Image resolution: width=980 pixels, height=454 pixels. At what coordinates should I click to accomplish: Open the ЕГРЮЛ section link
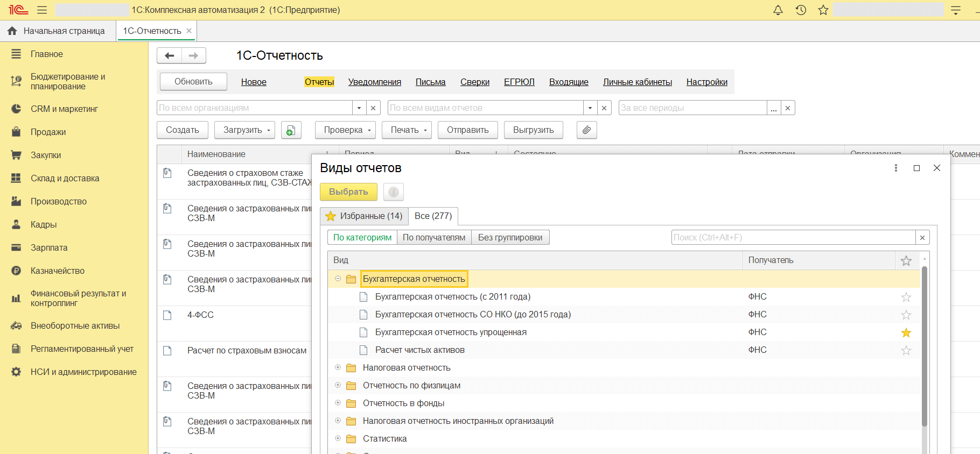(519, 82)
